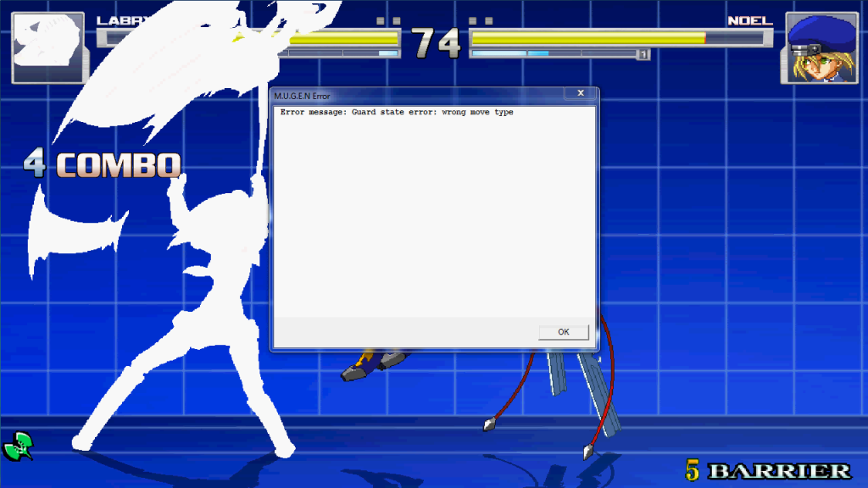Image resolution: width=868 pixels, height=488 pixels.
Task: Click OK in the M.U.G.E.N Error dialog
Action: pos(563,332)
